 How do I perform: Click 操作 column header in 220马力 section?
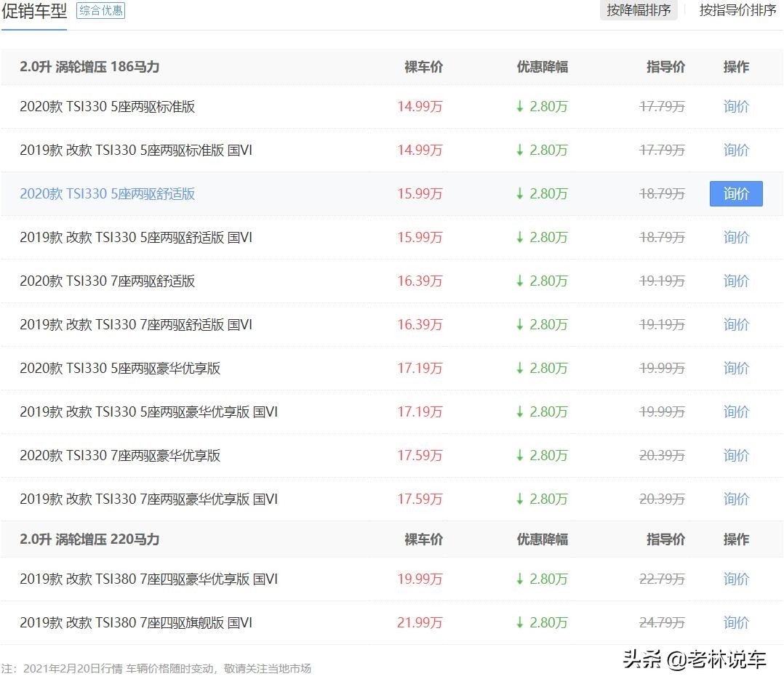736,539
